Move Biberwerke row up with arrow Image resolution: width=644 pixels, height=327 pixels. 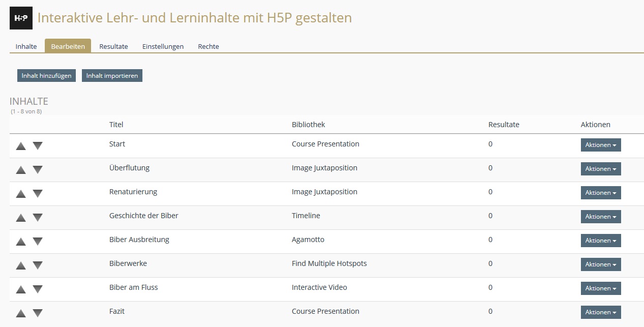21,265
